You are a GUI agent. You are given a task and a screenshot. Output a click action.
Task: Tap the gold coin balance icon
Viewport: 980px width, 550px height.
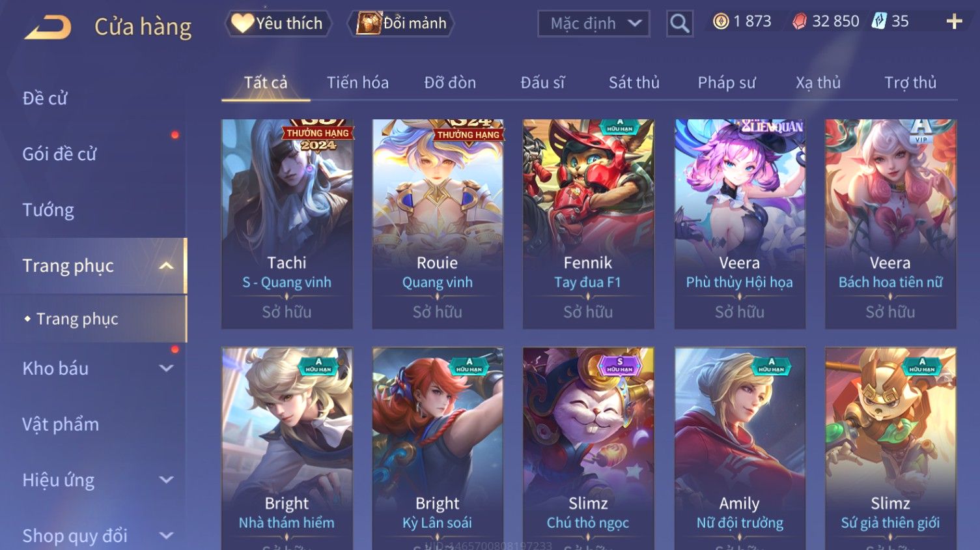pyautogui.click(x=720, y=22)
